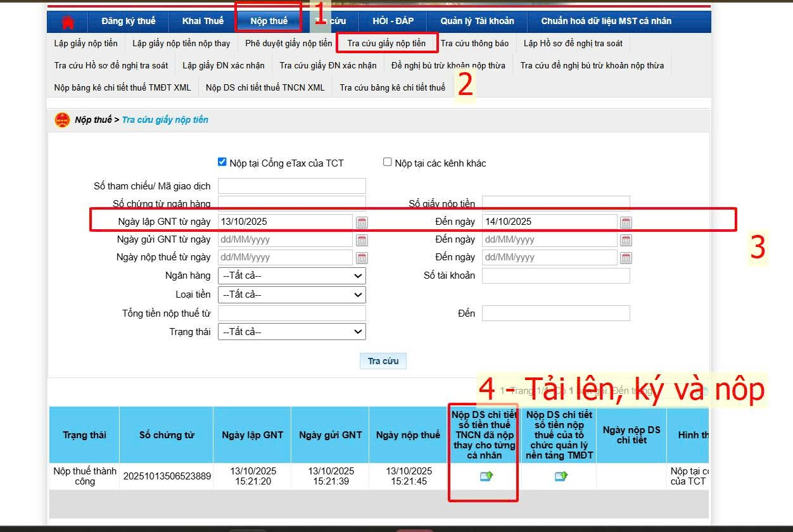The height and width of the screenshot is (532, 793).
Task: Open calendar for Ngày nộp thuế Đến ngày
Action: [x=626, y=258]
